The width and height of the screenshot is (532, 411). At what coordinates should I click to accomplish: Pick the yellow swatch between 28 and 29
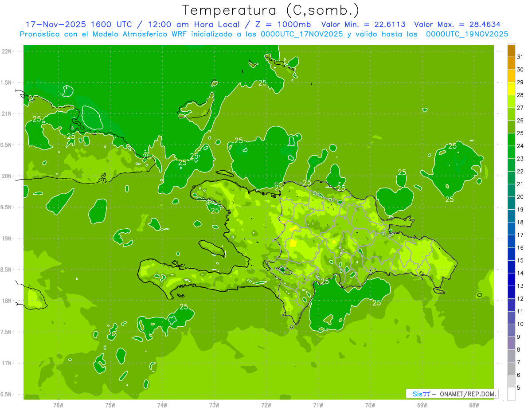(512, 89)
